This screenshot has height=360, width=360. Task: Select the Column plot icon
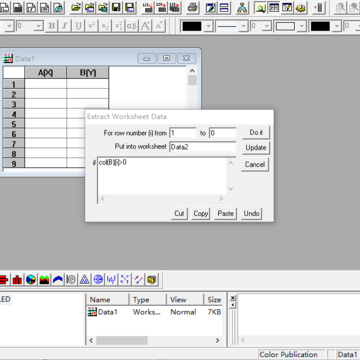pos(17,279)
